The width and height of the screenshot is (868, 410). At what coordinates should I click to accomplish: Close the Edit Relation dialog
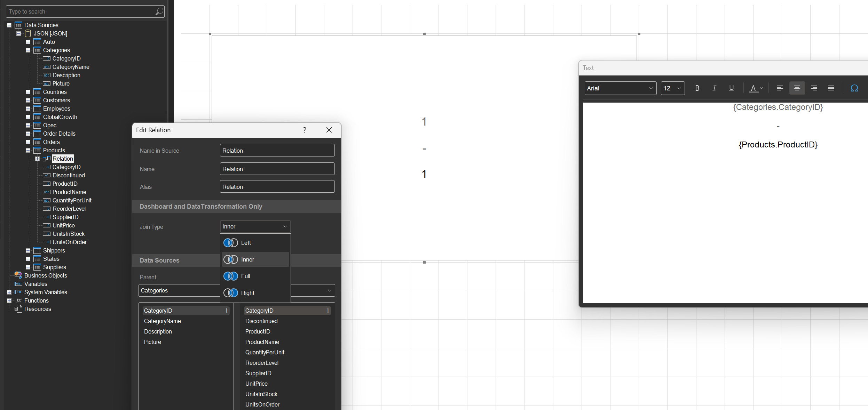tap(329, 130)
